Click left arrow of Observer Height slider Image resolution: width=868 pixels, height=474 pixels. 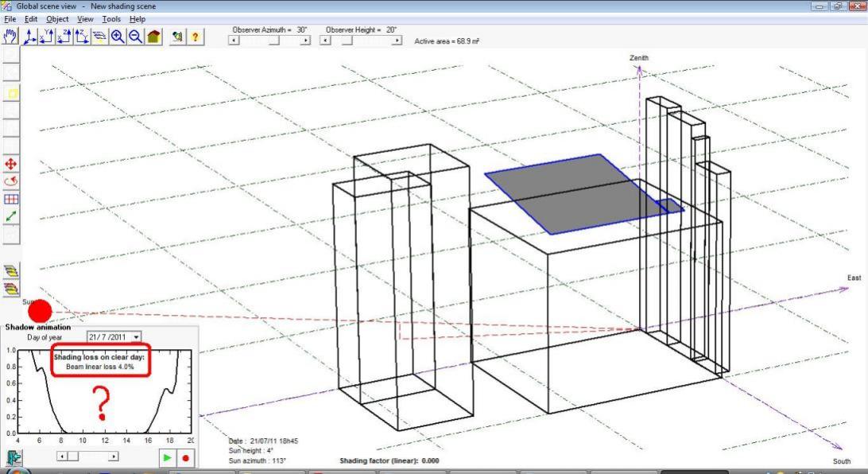[324, 41]
